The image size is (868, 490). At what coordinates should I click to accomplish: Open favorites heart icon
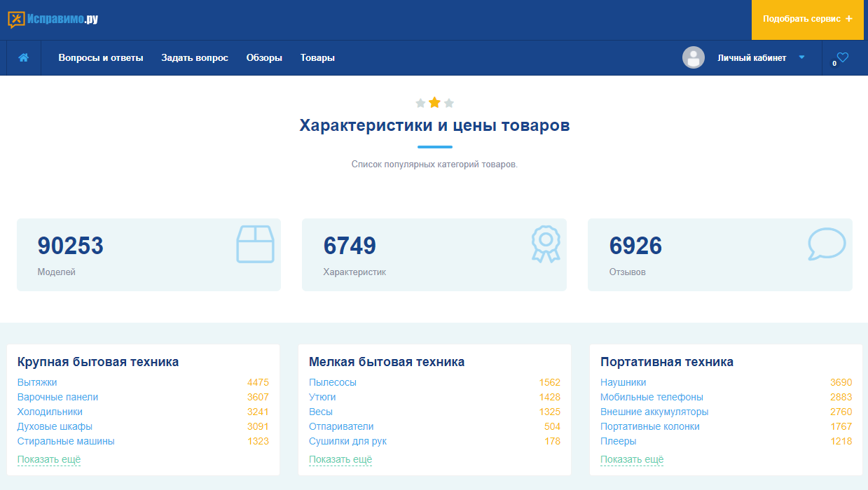[843, 57]
